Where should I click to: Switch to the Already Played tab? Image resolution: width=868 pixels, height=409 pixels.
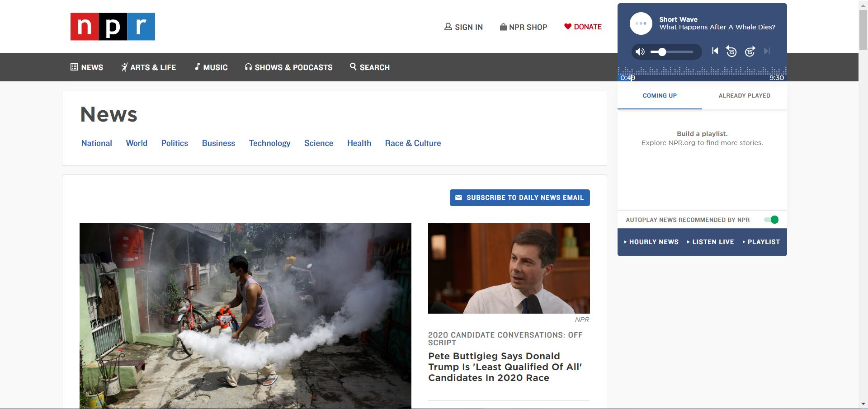tap(744, 95)
